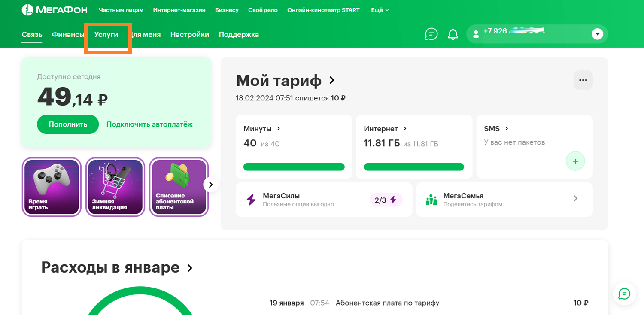Open the Настройки tab
Image resolution: width=644 pixels, height=315 pixels.
[190, 34]
